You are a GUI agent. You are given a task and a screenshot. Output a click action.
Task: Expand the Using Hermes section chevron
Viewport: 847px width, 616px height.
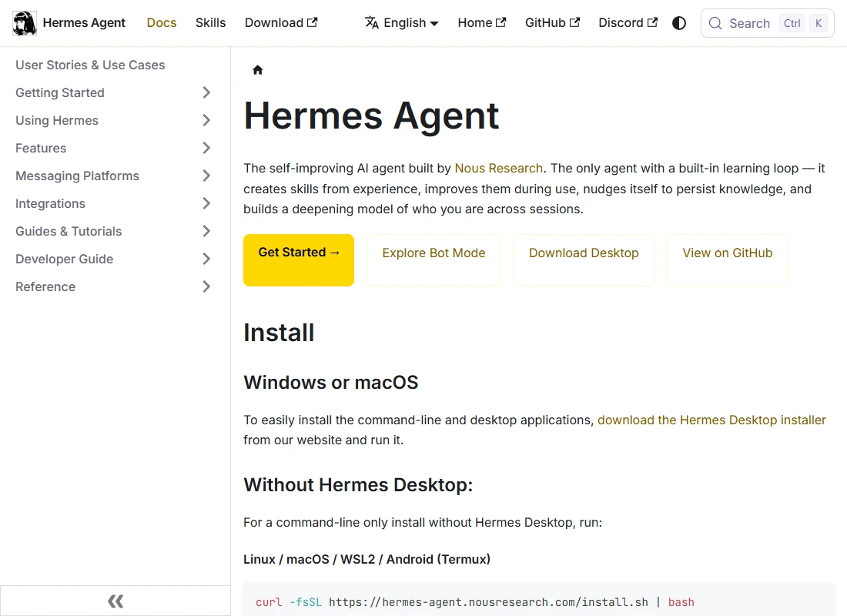tap(206, 120)
